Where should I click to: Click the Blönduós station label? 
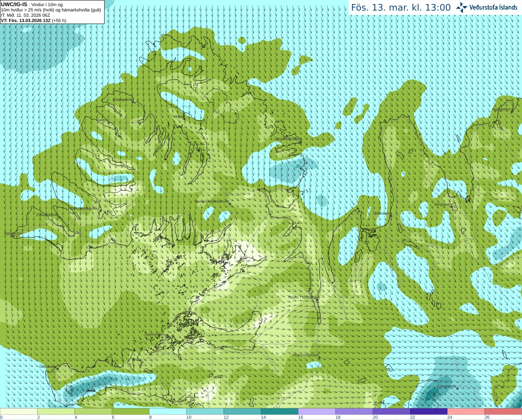pos(383,213)
